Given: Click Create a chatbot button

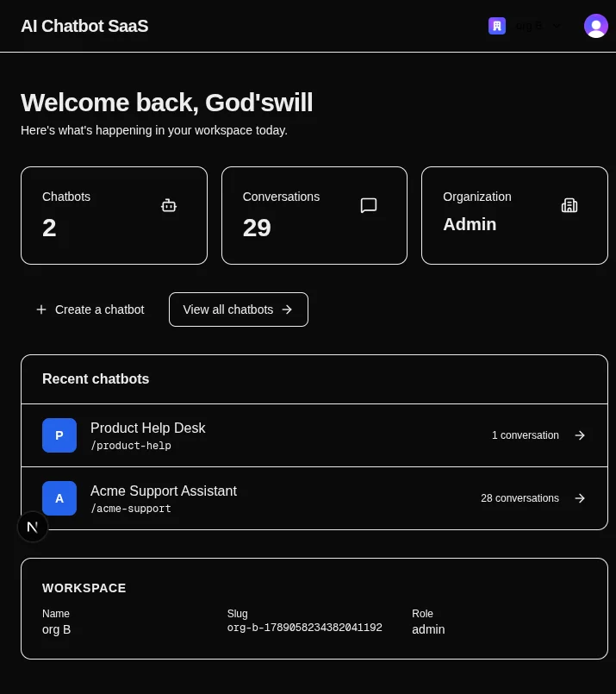Looking at the screenshot, I should click(90, 309).
